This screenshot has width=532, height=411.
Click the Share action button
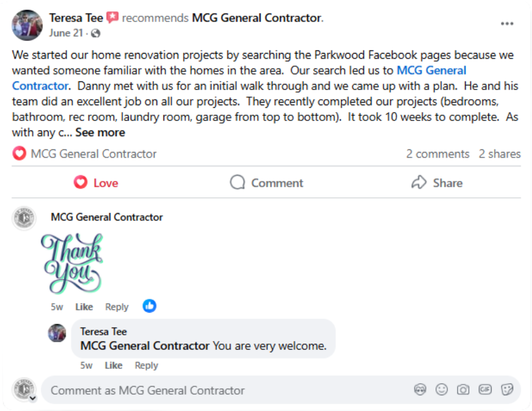click(x=437, y=183)
